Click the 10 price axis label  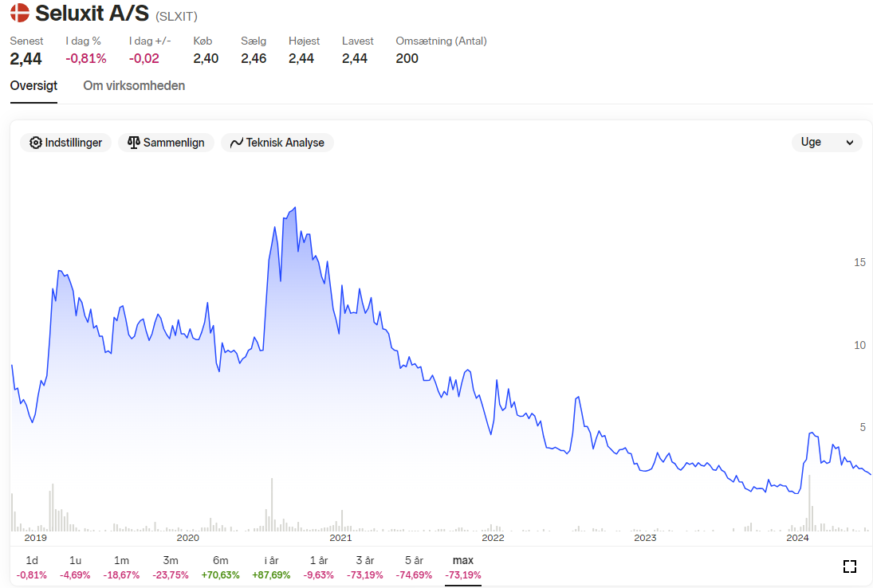click(x=859, y=345)
